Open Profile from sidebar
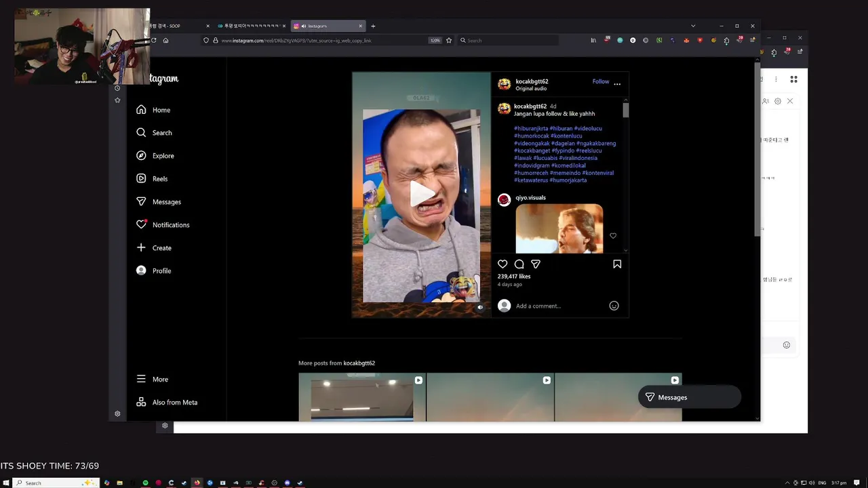Viewport: 868px width, 488px height. click(154, 271)
